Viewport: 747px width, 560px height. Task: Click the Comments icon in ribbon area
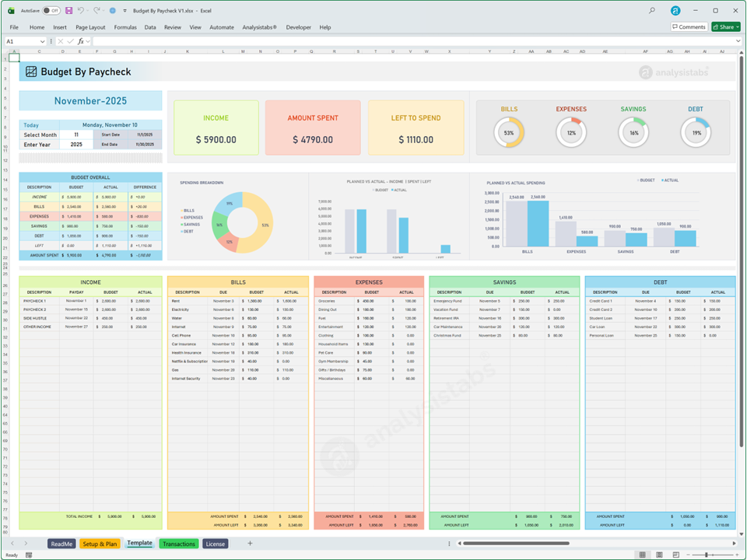(x=688, y=26)
